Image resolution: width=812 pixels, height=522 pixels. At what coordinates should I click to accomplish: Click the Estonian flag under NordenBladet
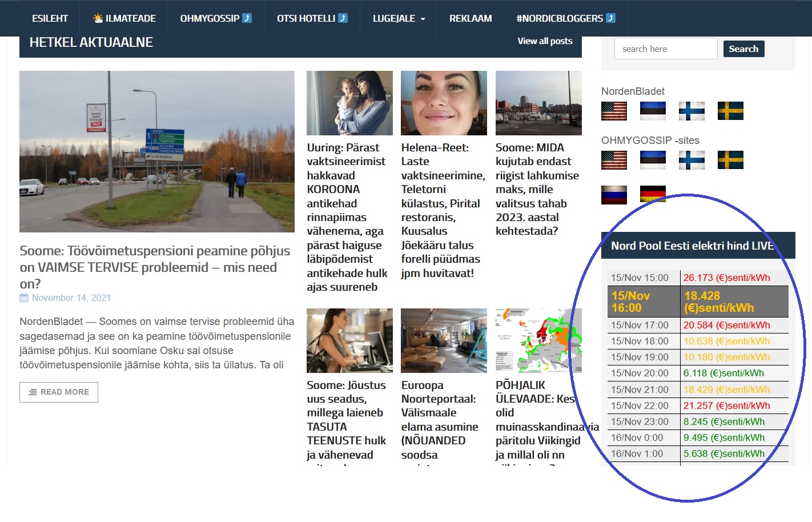pyautogui.click(x=653, y=111)
